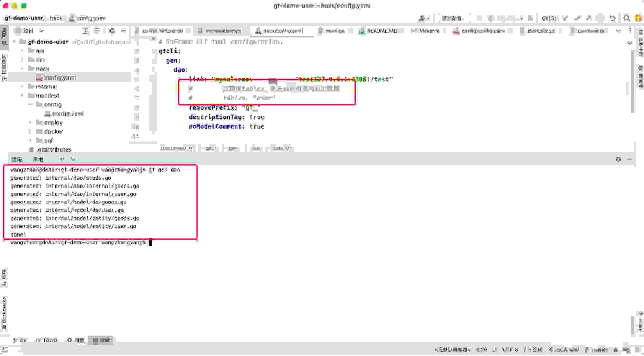Screen dimensions: 644x356
Task: Click the descriptionTag line in editor
Action: (x=226, y=117)
